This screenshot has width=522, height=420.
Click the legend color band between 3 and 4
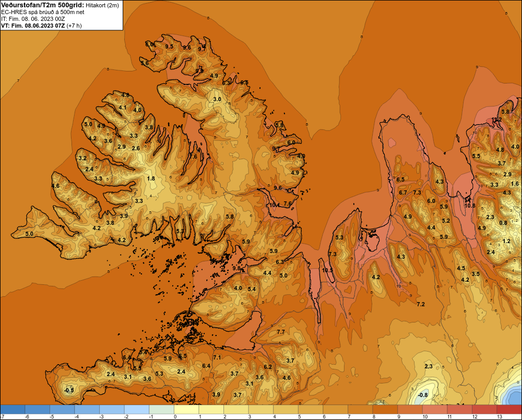click(261, 410)
